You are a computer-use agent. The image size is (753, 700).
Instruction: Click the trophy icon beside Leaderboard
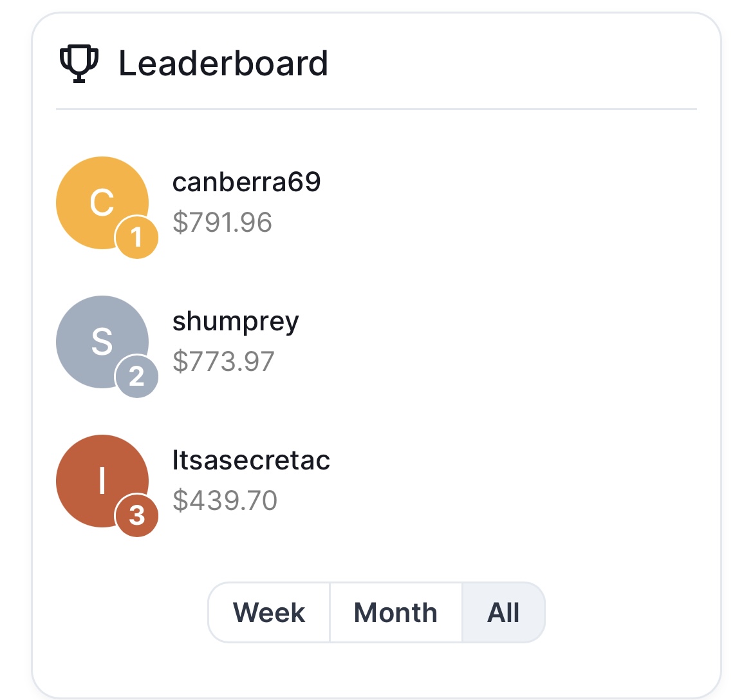tap(79, 64)
